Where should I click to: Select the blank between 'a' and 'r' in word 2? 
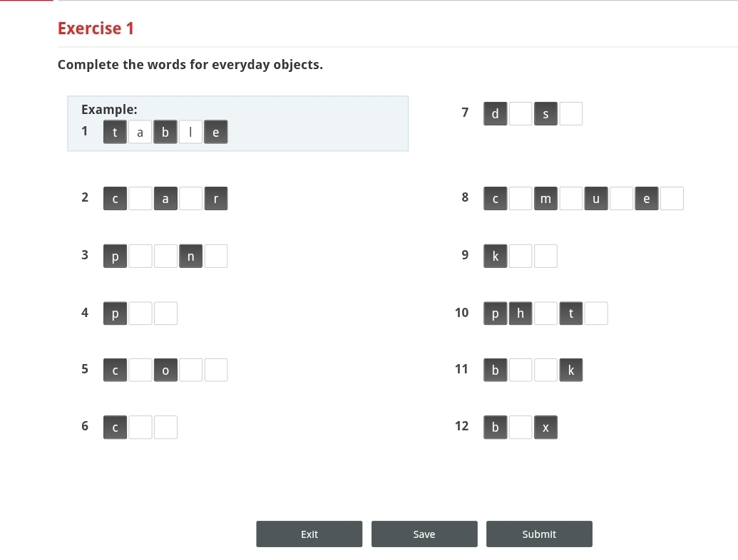[x=190, y=198]
